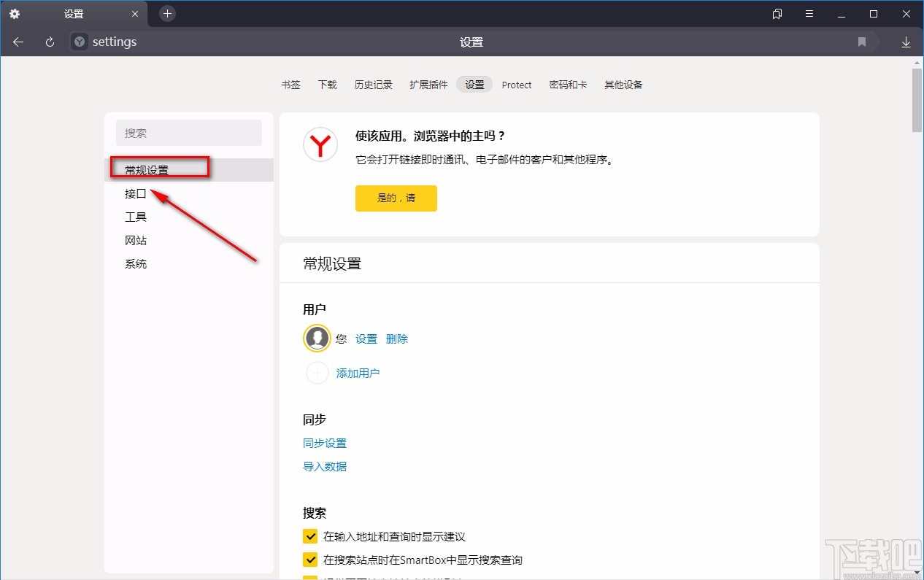Click the Yandex Y logo

[x=320, y=144]
